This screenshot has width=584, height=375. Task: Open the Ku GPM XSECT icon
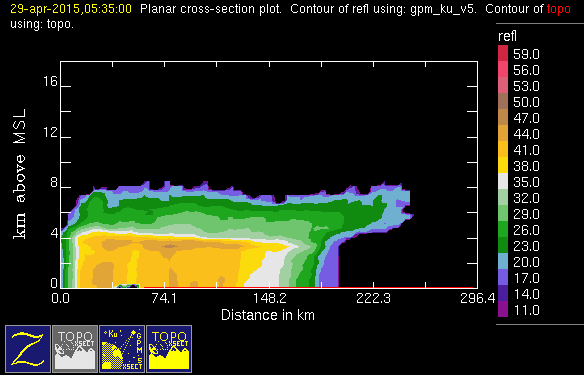click(x=122, y=349)
